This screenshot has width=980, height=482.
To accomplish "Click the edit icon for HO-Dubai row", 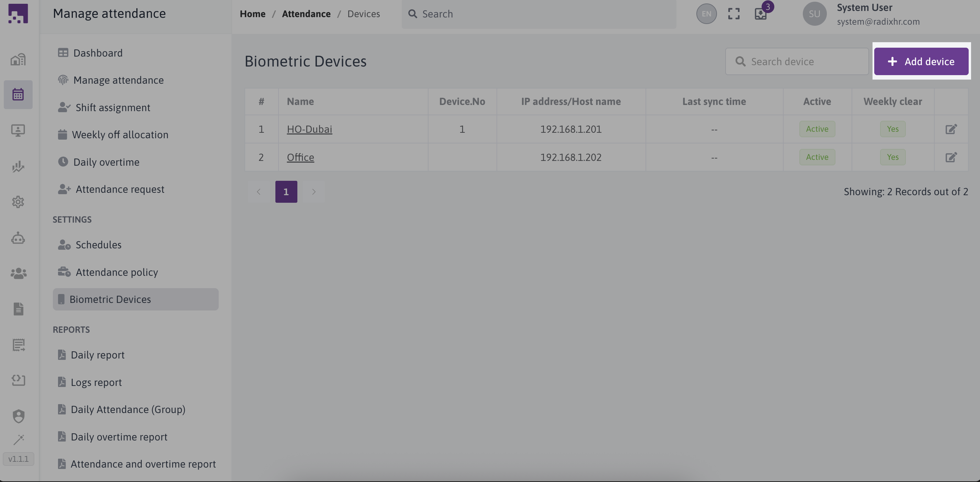I will tap(951, 129).
